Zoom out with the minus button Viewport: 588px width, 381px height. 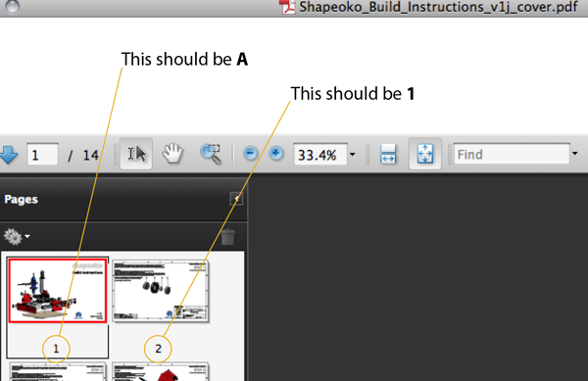pyautogui.click(x=250, y=153)
